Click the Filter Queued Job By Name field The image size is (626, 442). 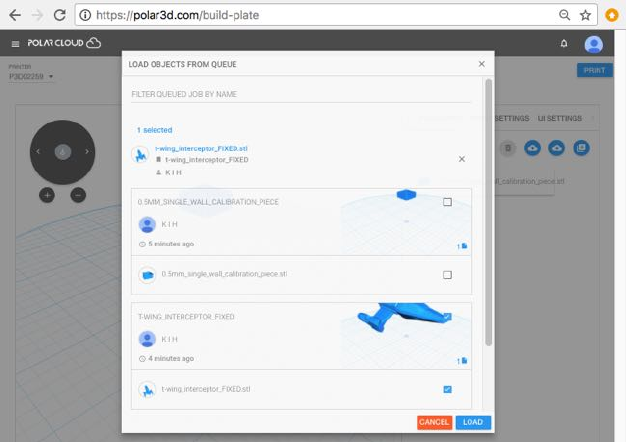(301, 94)
